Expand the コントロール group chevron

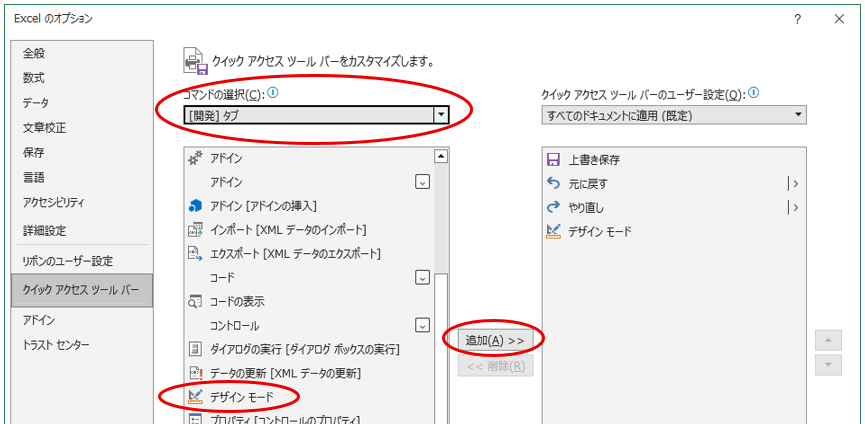coord(422,325)
